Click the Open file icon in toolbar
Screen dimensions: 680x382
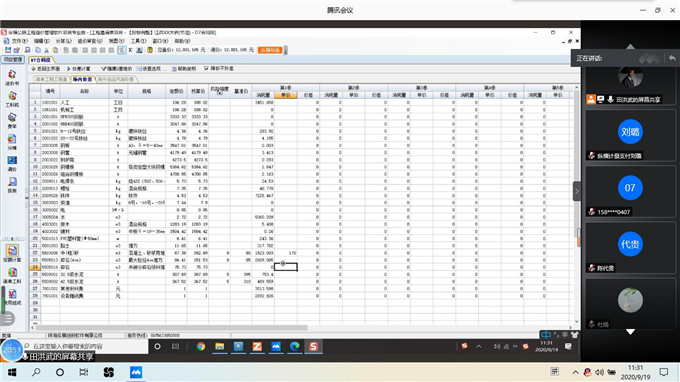click(x=16, y=50)
